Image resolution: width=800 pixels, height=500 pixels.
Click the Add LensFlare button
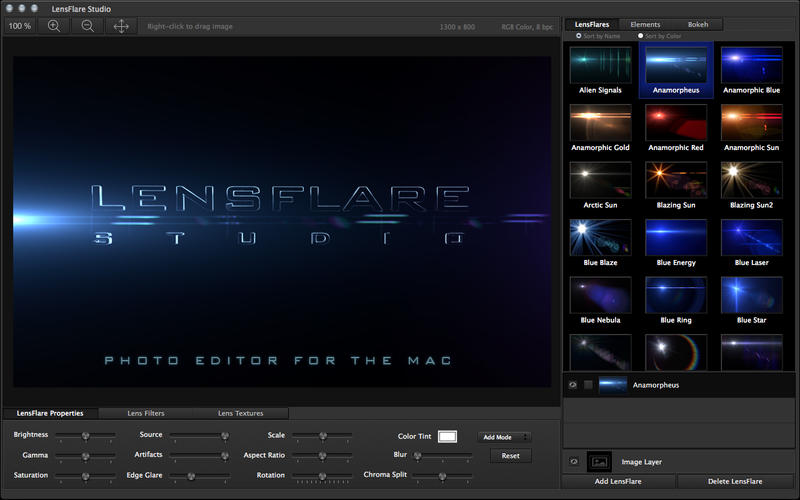click(619, 482)
